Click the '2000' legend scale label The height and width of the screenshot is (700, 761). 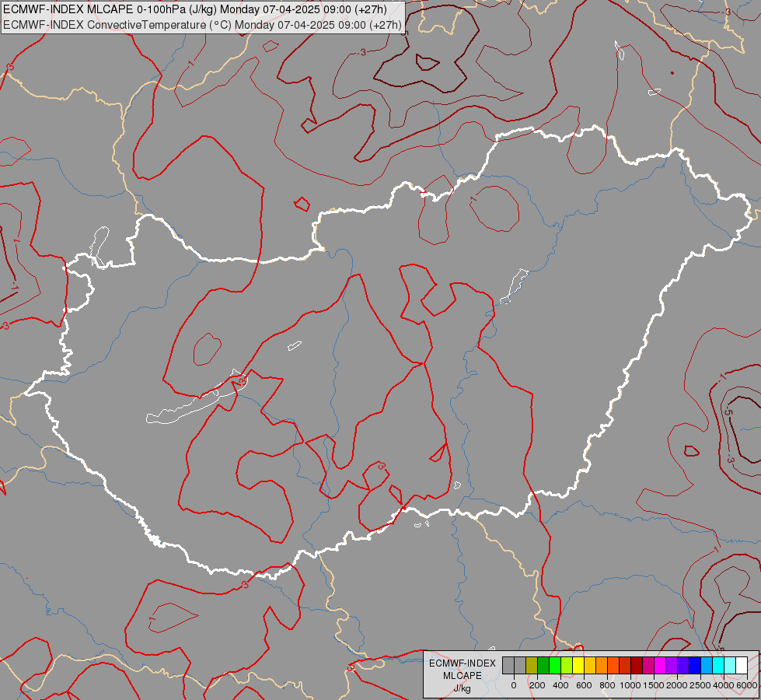677,685
